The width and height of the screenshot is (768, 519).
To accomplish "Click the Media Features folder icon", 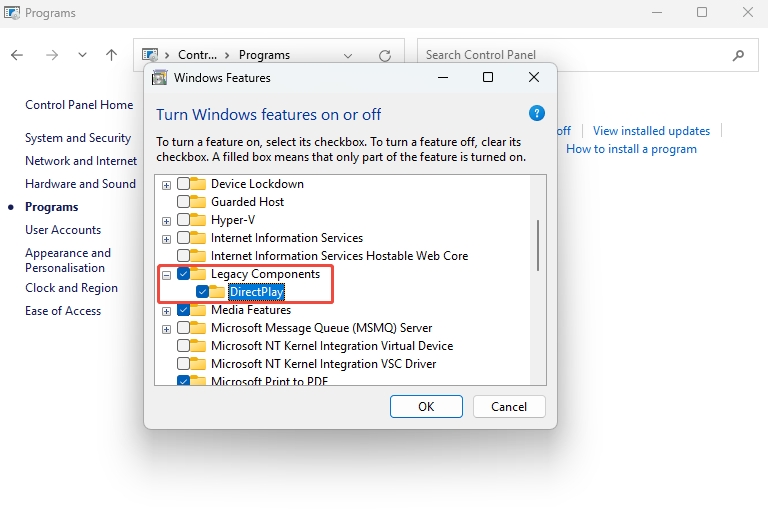I will [198, 310].
